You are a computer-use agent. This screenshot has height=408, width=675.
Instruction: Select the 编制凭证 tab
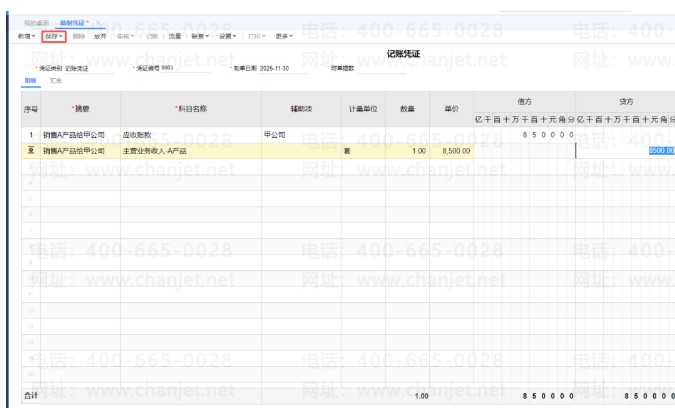(x=72, y=23)
